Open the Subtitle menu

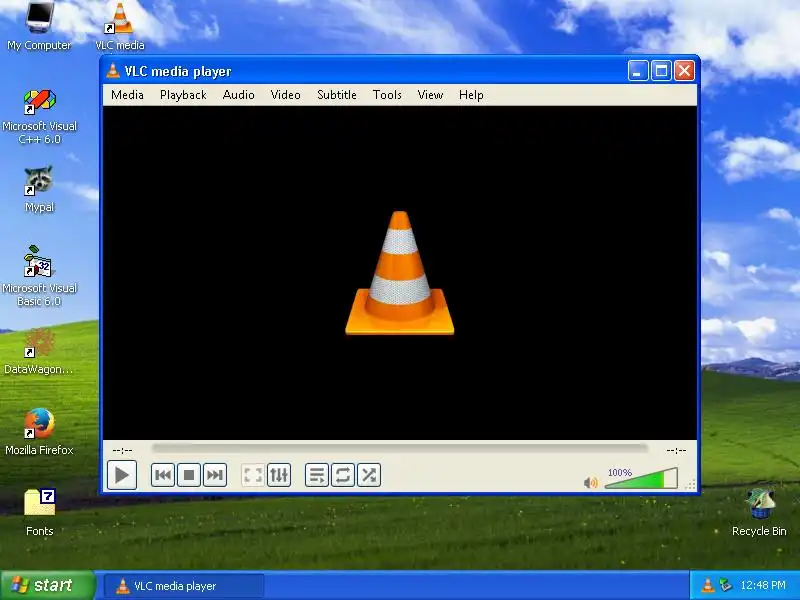337,95
